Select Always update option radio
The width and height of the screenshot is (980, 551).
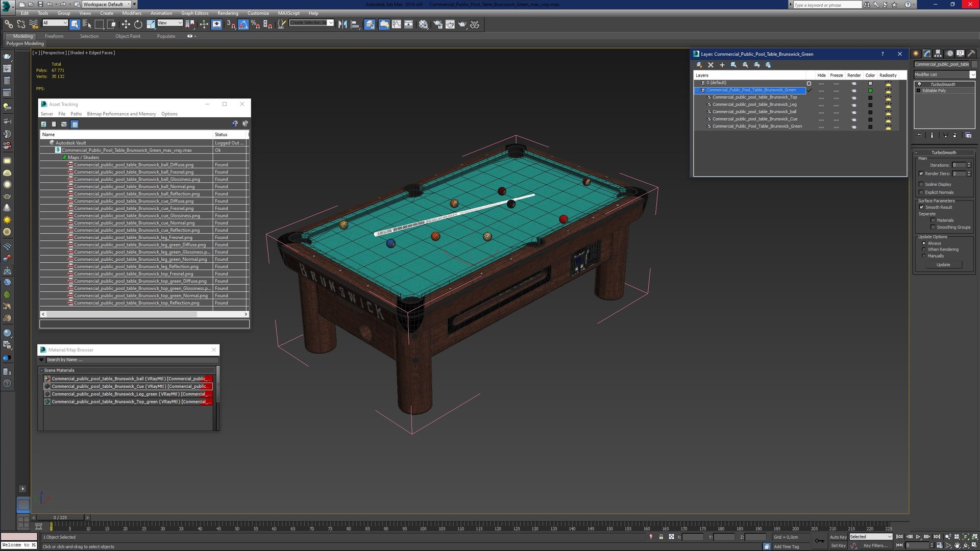(x=924, y=243)
